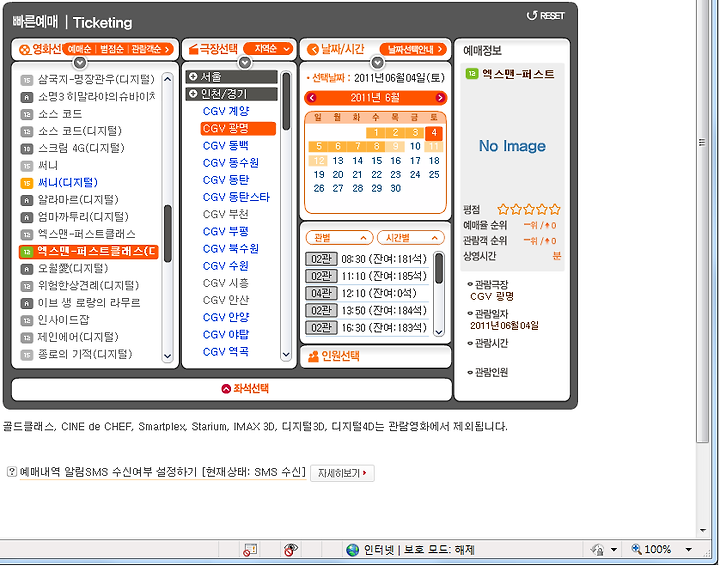The height and width of the screenshot is (566, 720).
Task: Select theater CGV 동백
Action: coord(225,146)
